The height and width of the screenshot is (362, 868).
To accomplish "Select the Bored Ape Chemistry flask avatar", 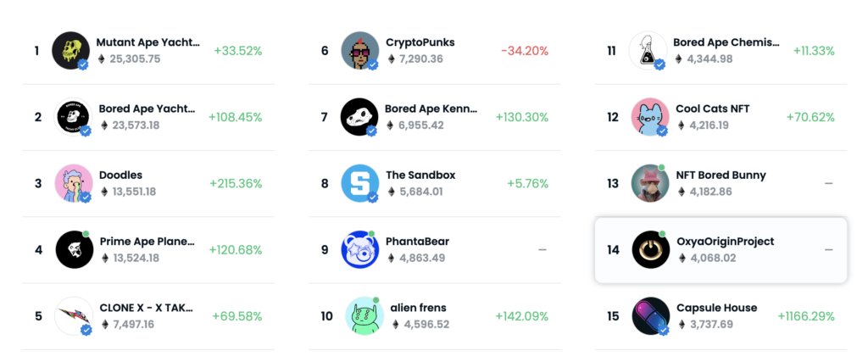I will [x=648, y=50].
